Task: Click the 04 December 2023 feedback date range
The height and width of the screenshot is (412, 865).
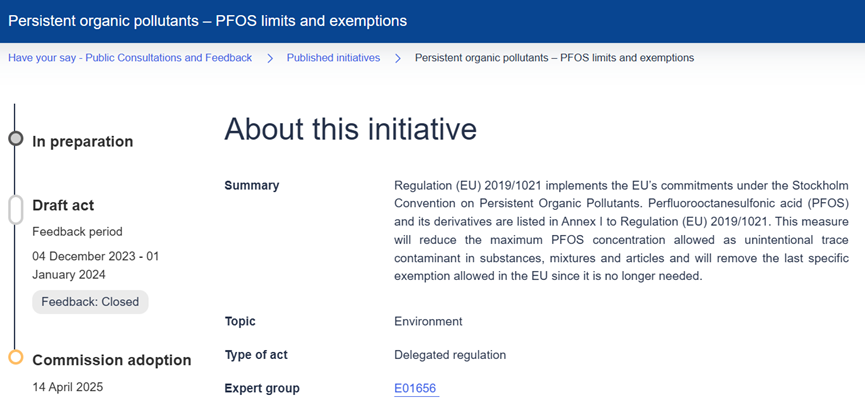Action: 95,265
